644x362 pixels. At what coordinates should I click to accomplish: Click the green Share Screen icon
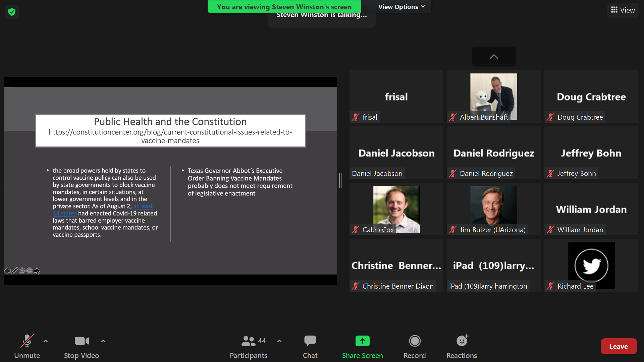pos(362,341)
